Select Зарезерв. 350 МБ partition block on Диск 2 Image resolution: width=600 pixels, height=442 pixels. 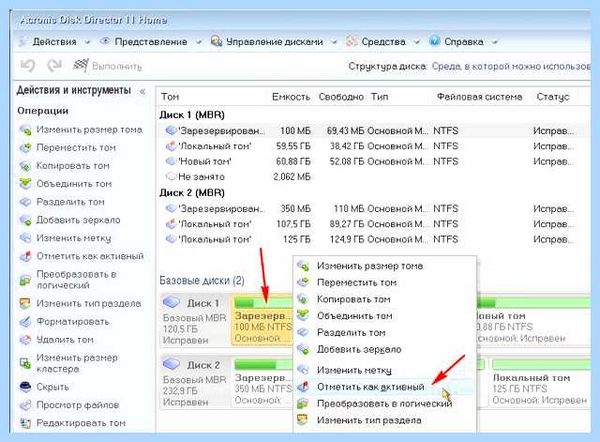pos(262,382)
